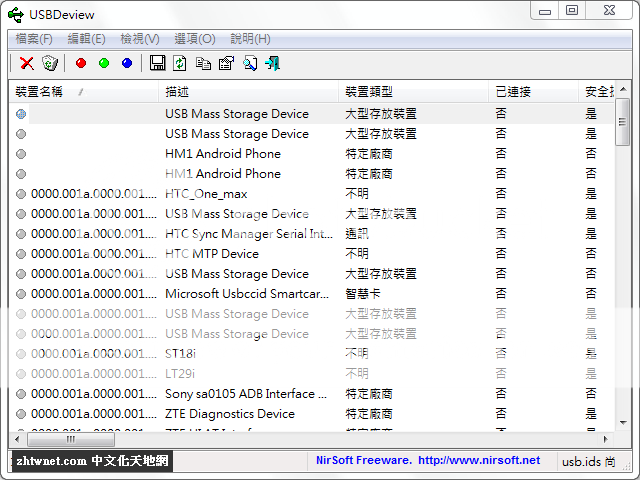This screenshot has height=480, width=640.
Task: Open the http://www.nirsoft.net link
Action: click(479, 460)
